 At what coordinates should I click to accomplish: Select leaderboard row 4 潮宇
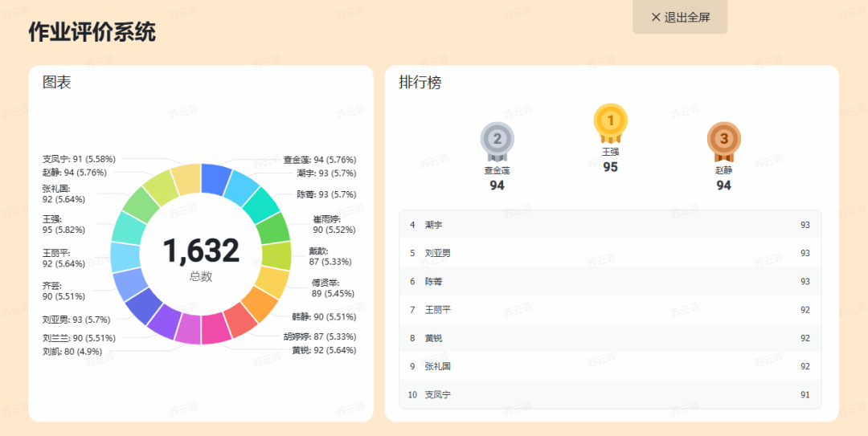coord(610,225)
